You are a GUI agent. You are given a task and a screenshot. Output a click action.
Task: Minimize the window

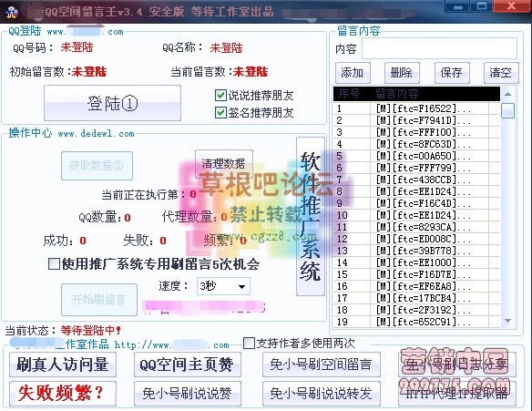pyautogui.click(x=458, y=6)
